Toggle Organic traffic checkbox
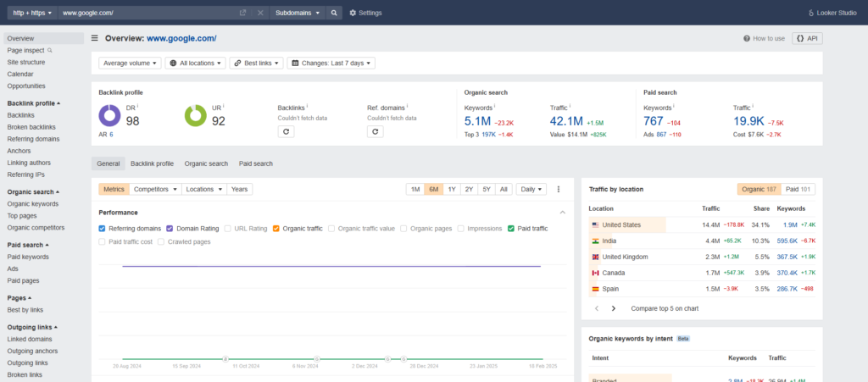This screenshot has width=868, height=382. (275, 229)
